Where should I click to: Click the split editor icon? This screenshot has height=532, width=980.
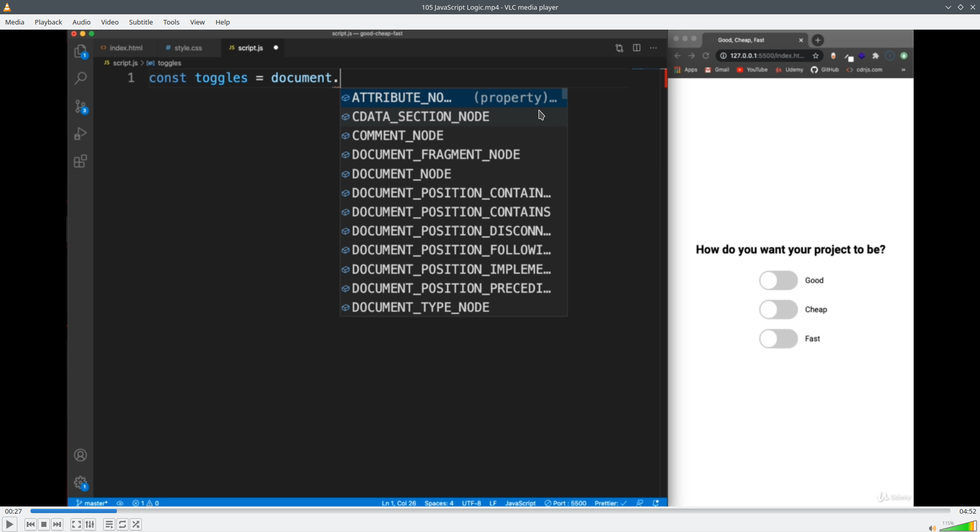point(636,48)
